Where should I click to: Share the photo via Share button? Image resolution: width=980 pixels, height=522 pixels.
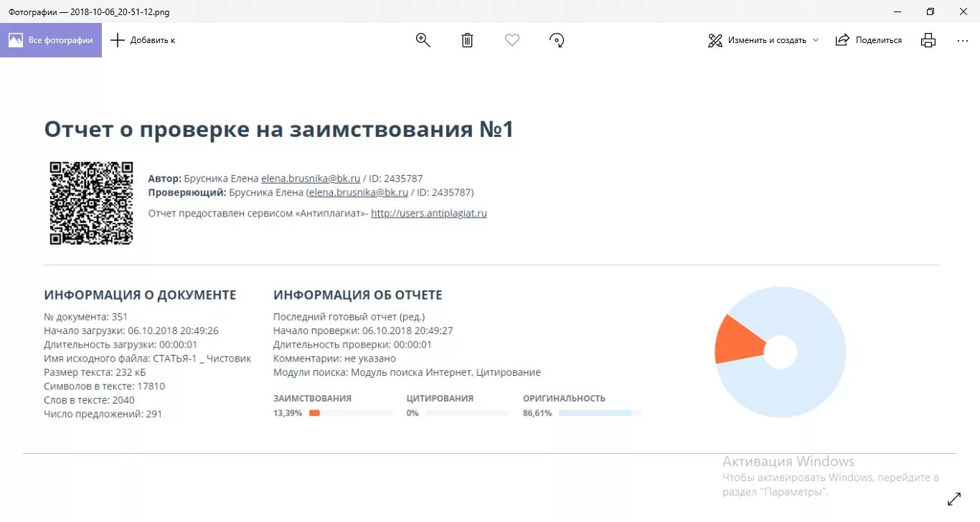click(x=869, y=40)
